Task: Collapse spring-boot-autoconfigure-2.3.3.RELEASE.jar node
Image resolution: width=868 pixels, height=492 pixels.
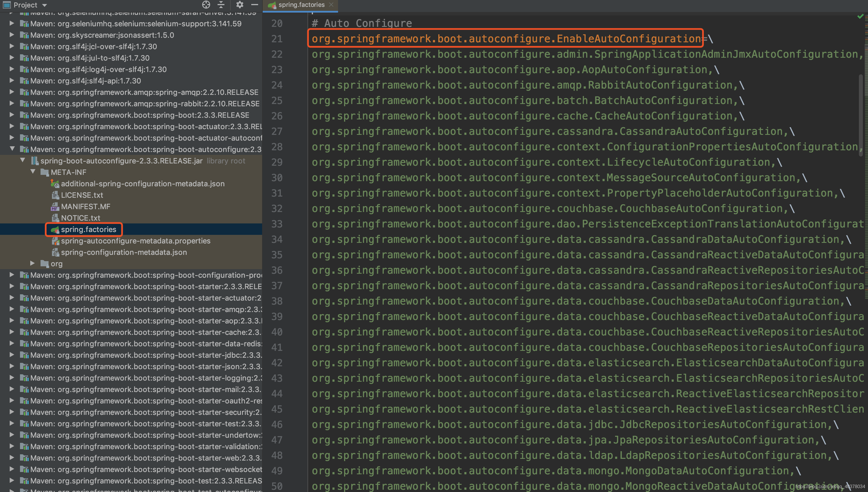Action: (x=23, y=161)
